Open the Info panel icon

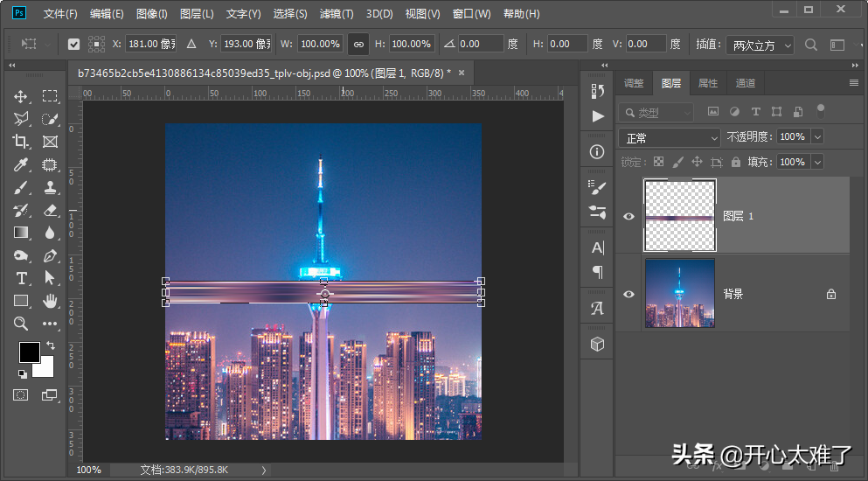coord(597,151)
